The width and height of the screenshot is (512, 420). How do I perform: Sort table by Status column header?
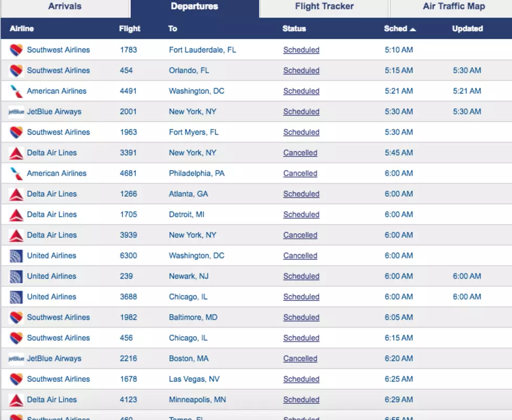(294, 29)
